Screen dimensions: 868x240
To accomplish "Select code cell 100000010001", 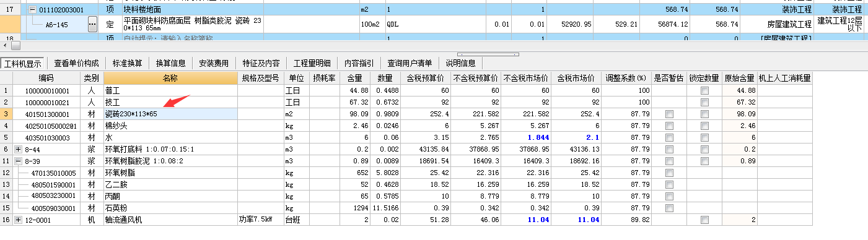I will [46, 91].
